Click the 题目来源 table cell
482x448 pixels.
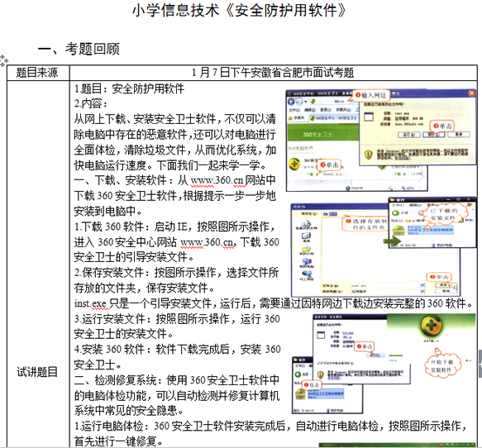(38, 73)
